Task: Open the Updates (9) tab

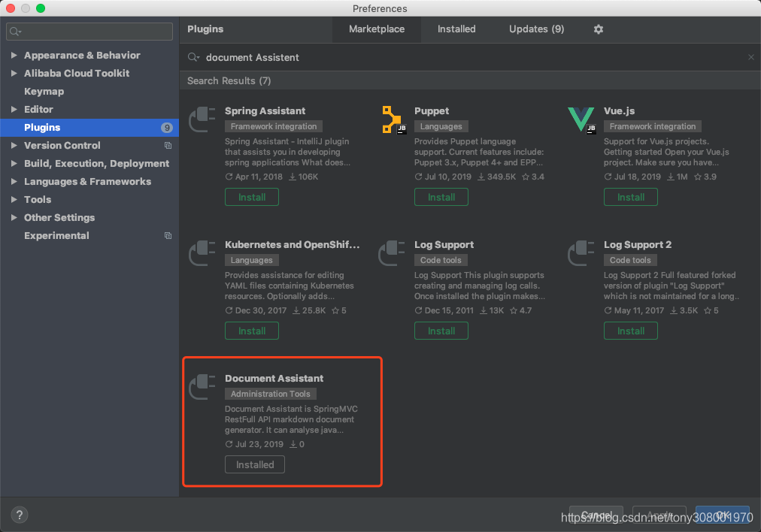Action: 536,29
